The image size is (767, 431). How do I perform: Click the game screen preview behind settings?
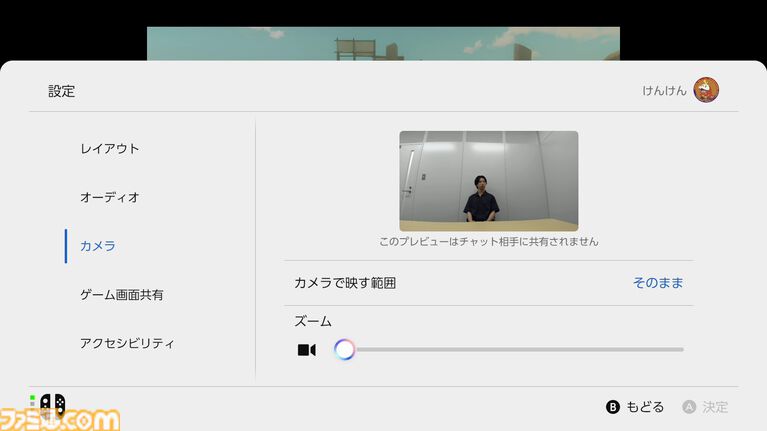pyautogui.click(x=383, y=44)
